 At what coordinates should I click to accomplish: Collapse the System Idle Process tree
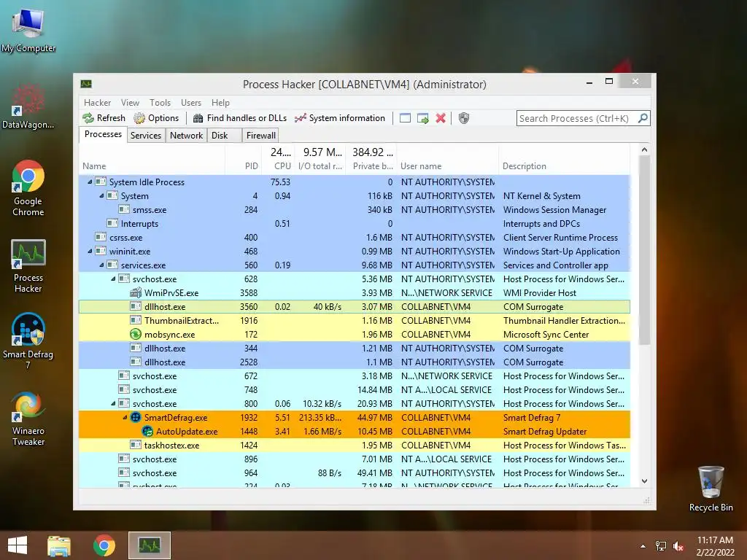(x=90, y=182)
